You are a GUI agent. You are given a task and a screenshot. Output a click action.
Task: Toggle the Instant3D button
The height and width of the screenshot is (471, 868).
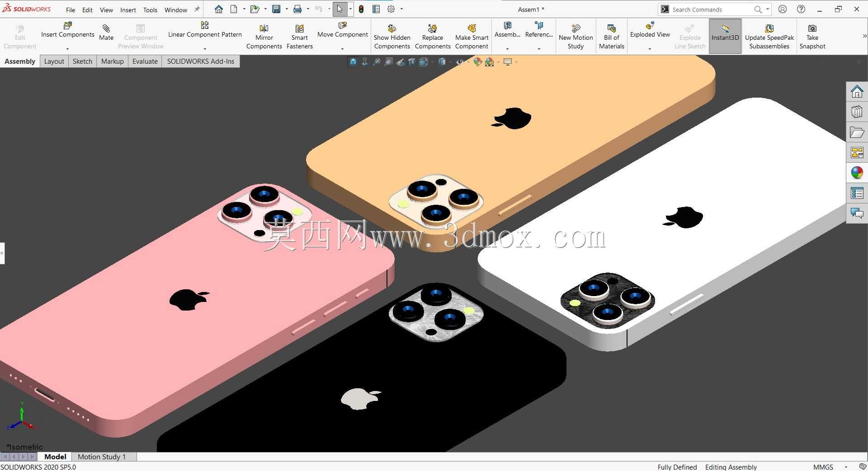[x=725, y=36]
